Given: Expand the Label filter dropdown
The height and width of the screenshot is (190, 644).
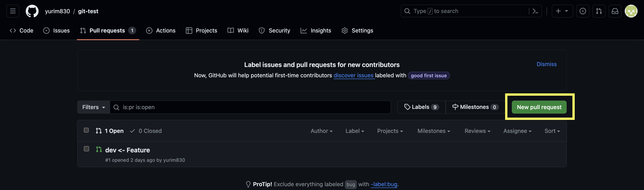Looking at the screenshot, I should (x=355, y=131).
